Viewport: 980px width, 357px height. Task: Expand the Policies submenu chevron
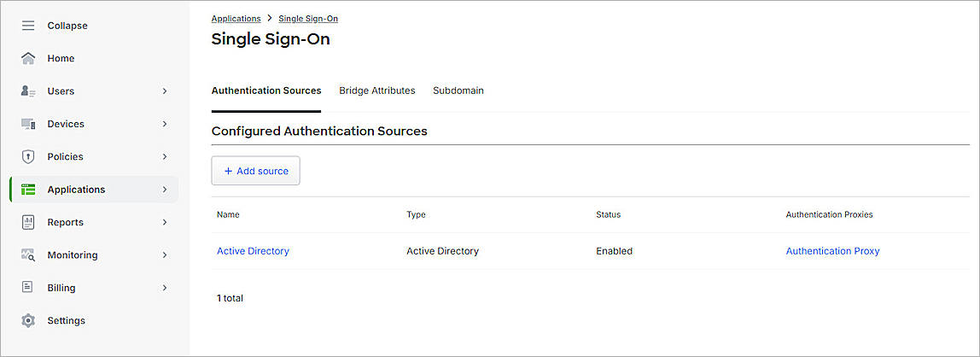[x=165, y=157]
